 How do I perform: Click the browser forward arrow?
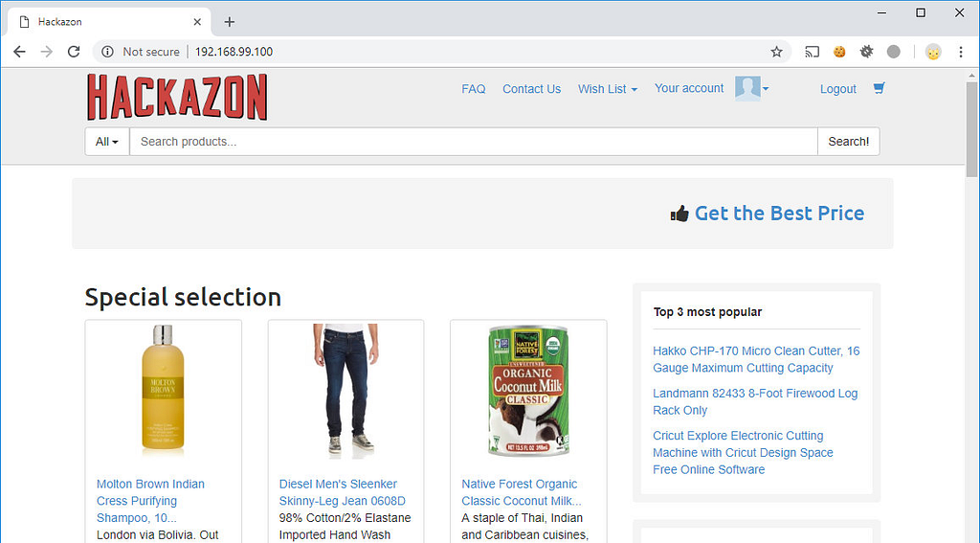pyautogui.click(x=47, y=52)
